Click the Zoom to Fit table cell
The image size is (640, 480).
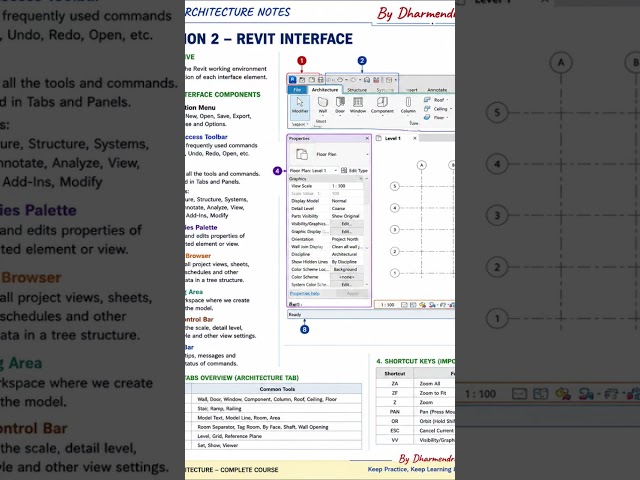(x=434, y=393)
